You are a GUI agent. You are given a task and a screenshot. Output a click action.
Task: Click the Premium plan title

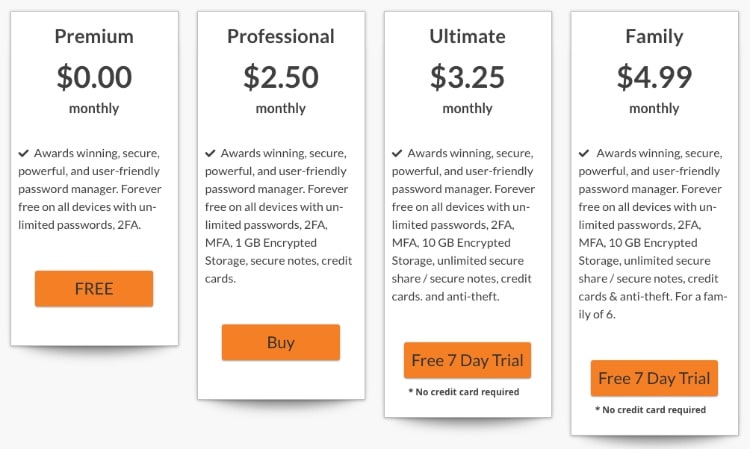click(94, 36)
